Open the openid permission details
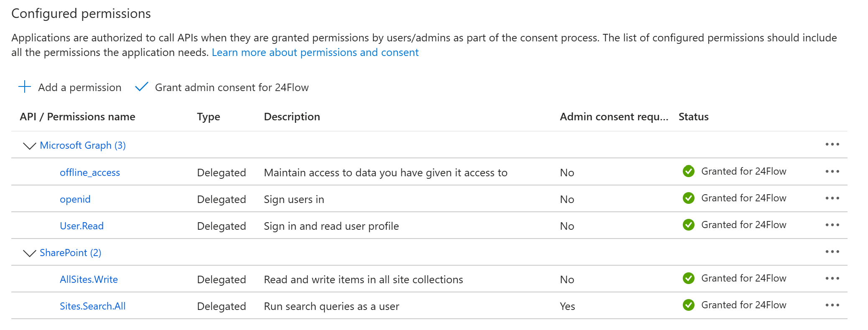This screenshot has width=868, height=330. point(75,199)
